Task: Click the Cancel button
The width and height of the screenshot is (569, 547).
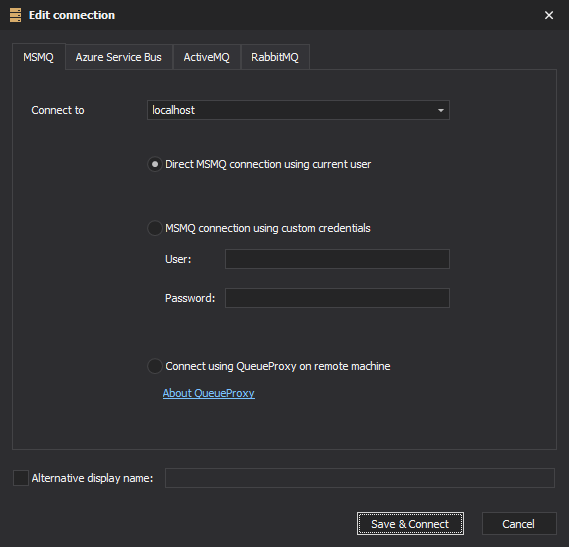Action: (x=519, y=524)
